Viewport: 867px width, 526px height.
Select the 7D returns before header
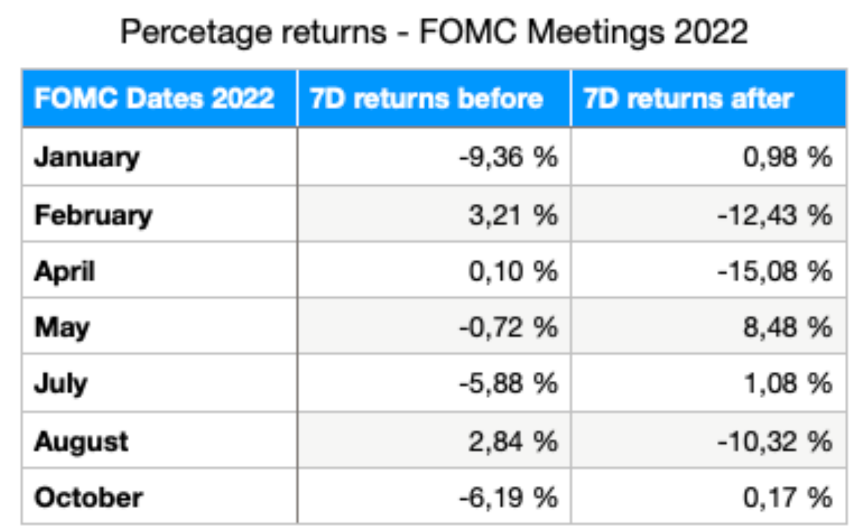pos(427,98)
